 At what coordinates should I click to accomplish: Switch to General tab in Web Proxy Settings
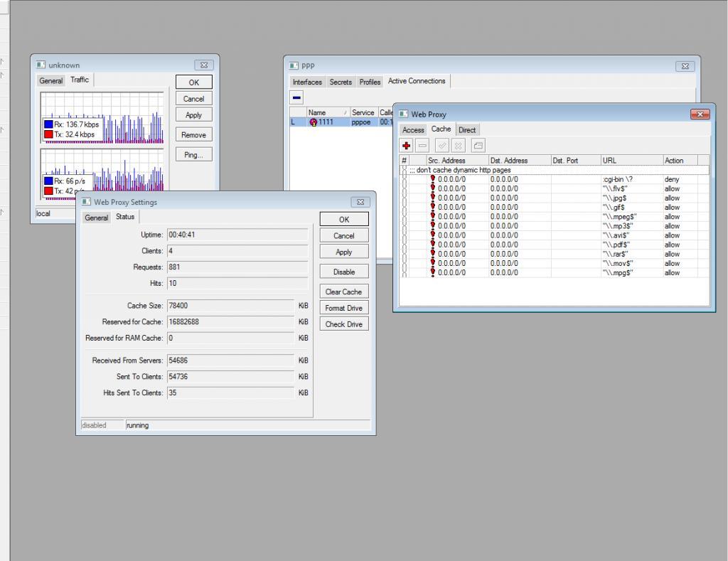click(x=97, y=218)
